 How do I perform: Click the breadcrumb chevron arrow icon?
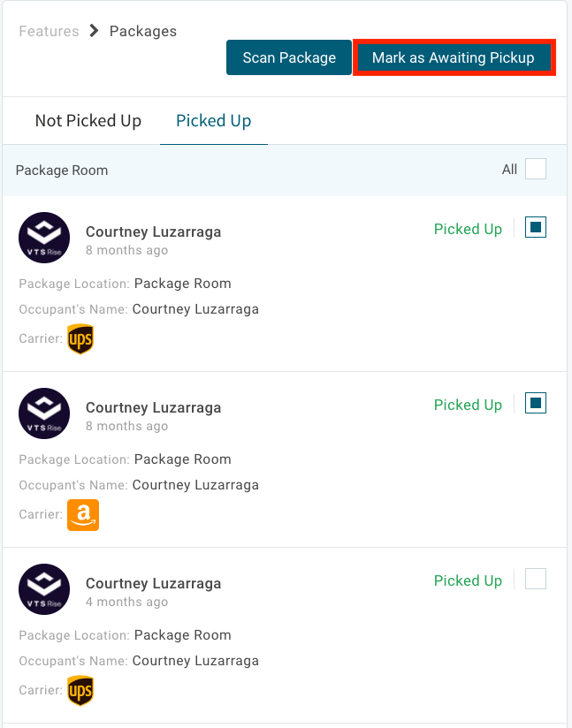95,31
